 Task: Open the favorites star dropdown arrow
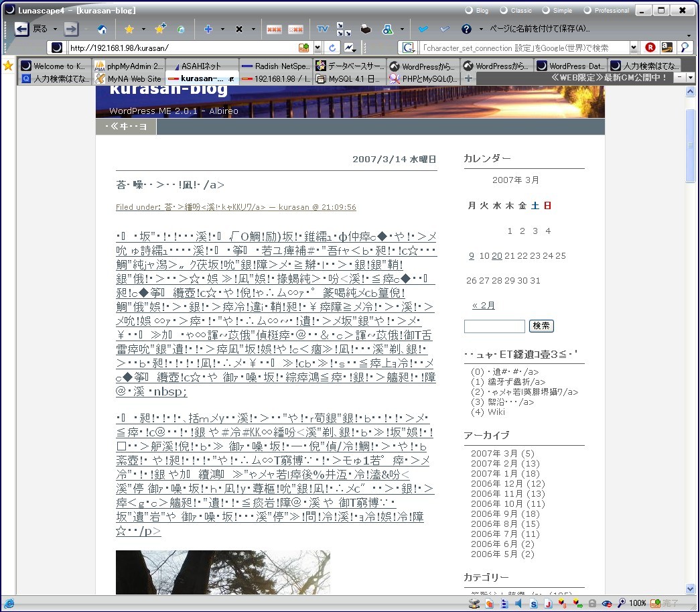point(143,29)
